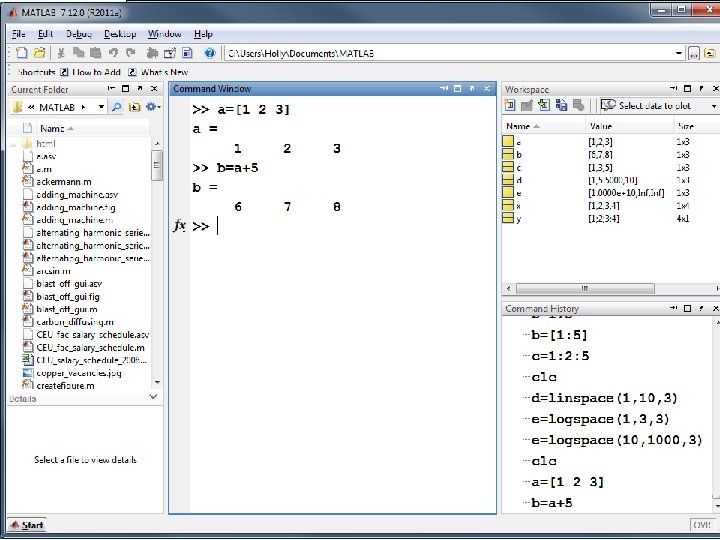Open the Debug menu
The width and height of the screenshot is (720, 540).
coord(79,34)
